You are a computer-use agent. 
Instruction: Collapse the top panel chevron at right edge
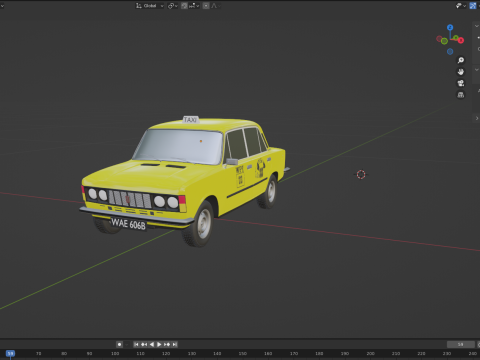(x=477, y=26)
